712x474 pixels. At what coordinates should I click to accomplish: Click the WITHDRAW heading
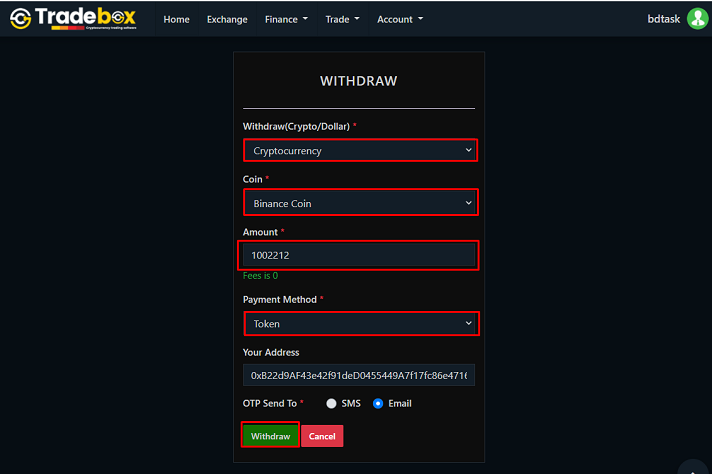[358, 81]
